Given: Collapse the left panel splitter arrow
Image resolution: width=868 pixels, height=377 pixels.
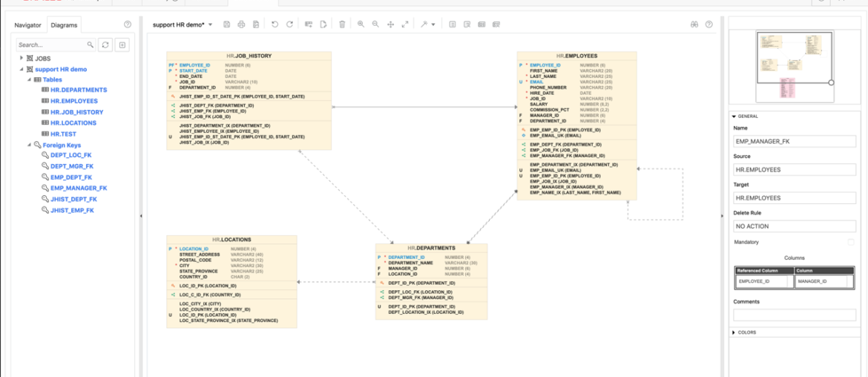Looking at the screenshot, I should [141, 216].
